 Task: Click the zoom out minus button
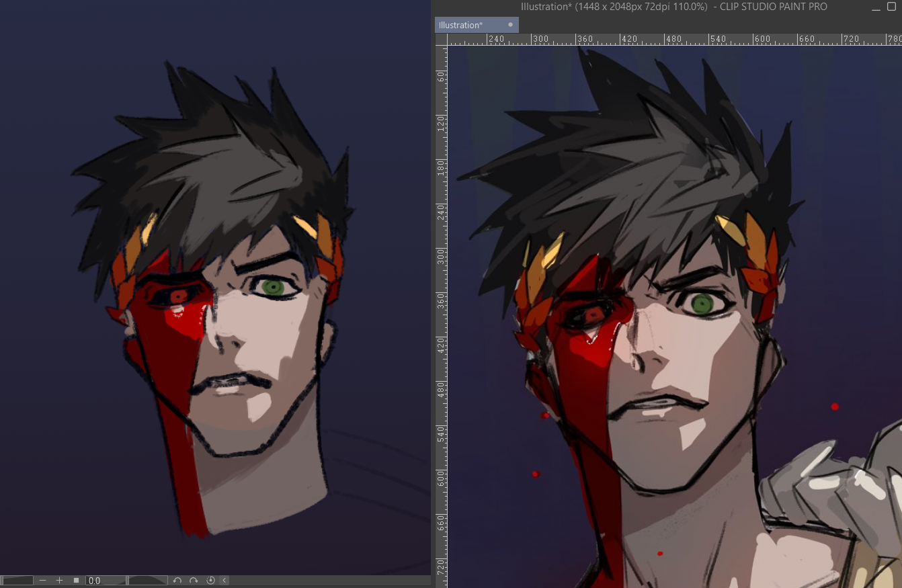pos(43,581)
